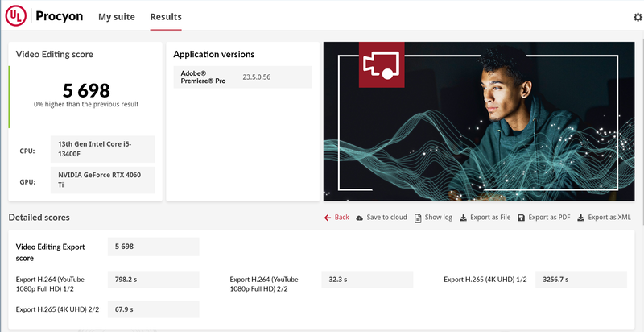The image size is (644, 332).
Task: Open the Results tab
Action: [x=166, y=17]
